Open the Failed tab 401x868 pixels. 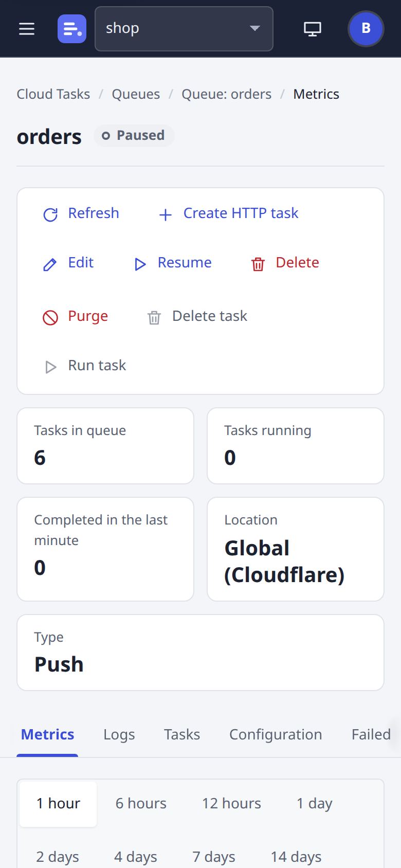tap(371, 734)
